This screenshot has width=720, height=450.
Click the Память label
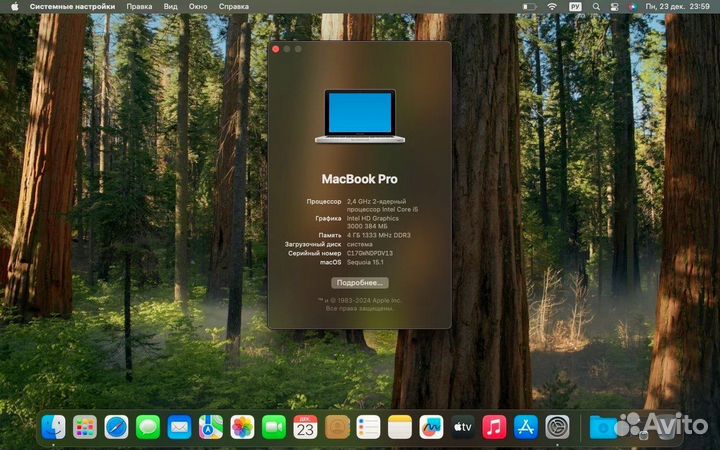pyautogui.click(x=330, y=235)
